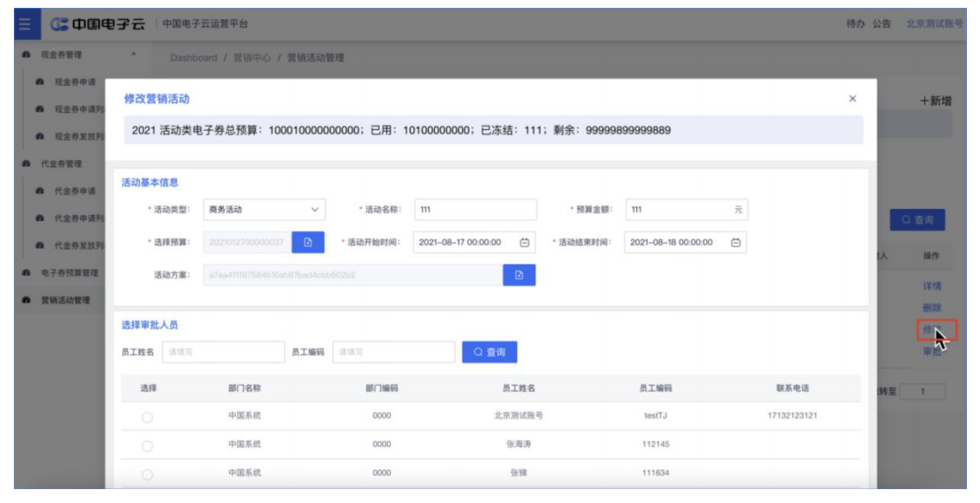Image resolution: width=980 pixels, height=503 pixels.
Task: Click 营销中心 in the breadcrumb
Action: point(253,57)
